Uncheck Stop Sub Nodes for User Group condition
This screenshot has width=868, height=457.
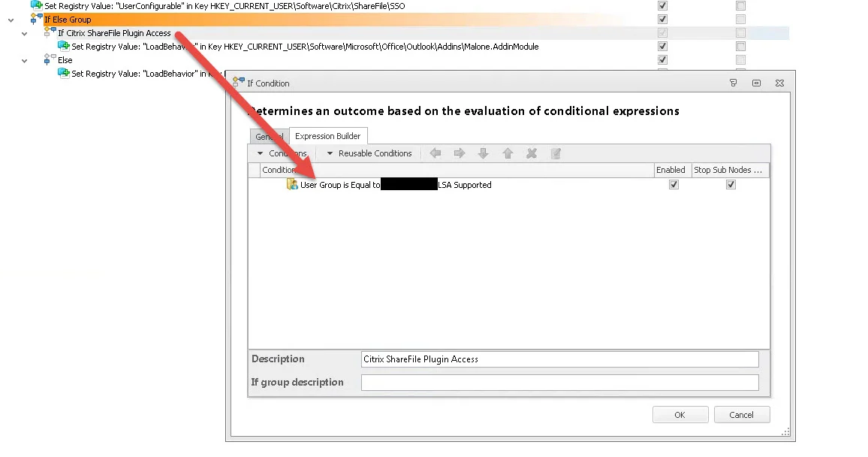(731, 184)
